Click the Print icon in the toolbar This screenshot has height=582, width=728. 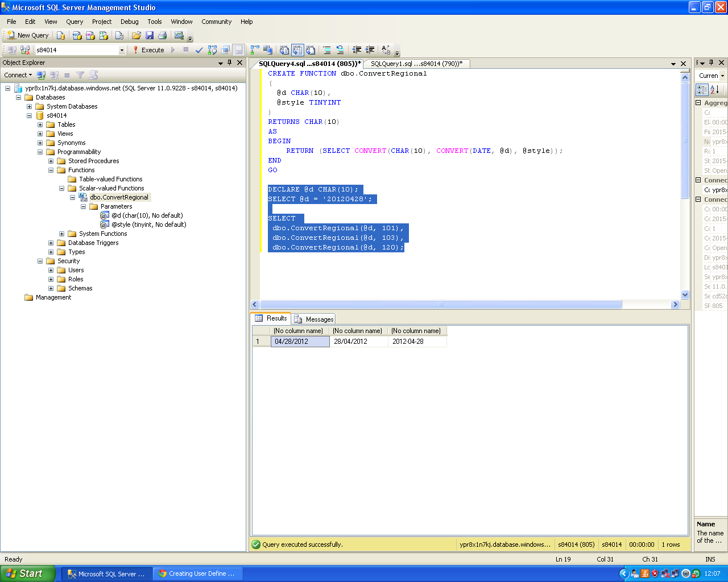click(x=163, y=35)
